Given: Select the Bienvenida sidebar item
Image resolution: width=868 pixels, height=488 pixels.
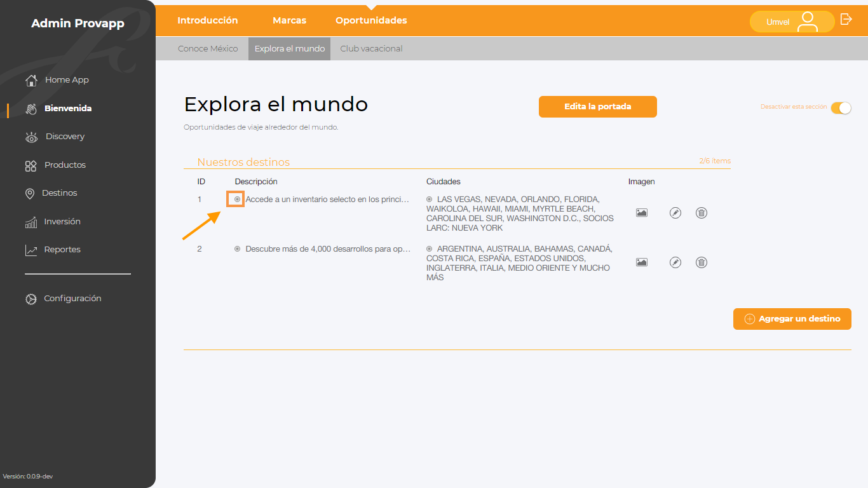Looking at the screenshot, I should pos(68,109).
